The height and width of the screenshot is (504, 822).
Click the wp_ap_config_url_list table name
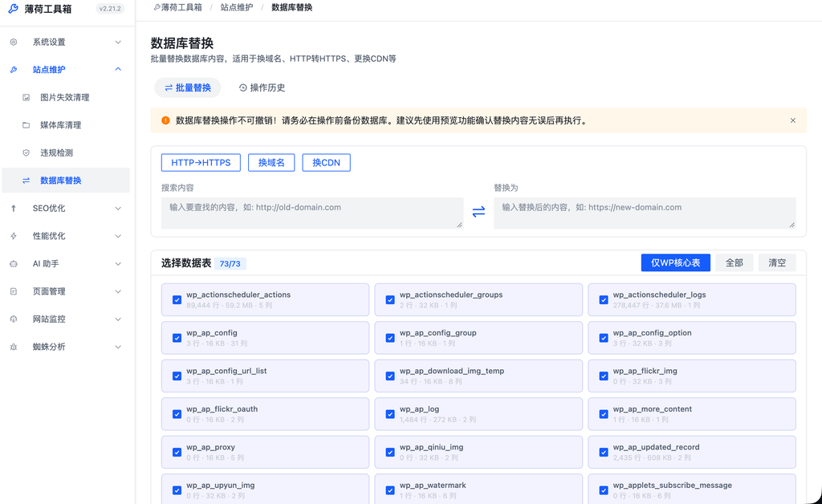point(226,371)
